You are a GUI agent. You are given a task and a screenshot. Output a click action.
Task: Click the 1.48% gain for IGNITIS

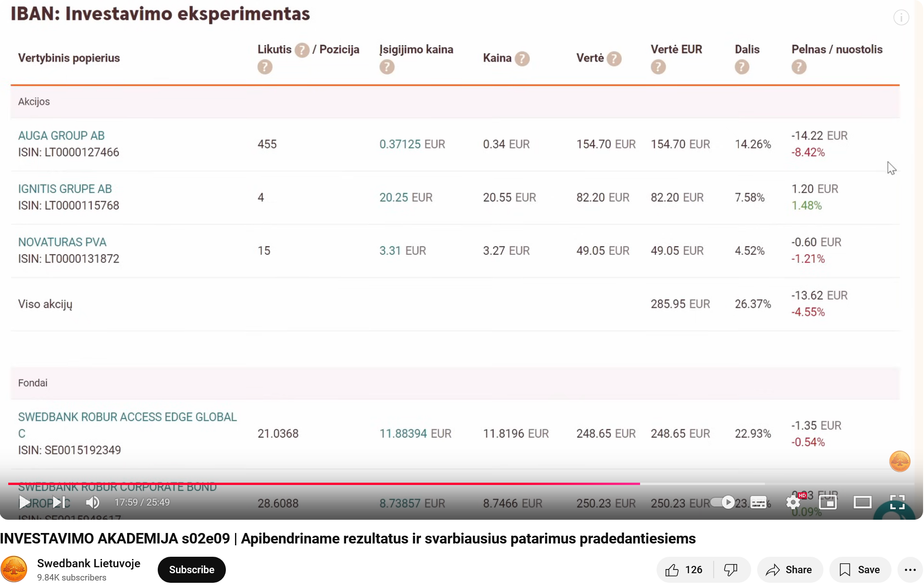coord(806,206)
